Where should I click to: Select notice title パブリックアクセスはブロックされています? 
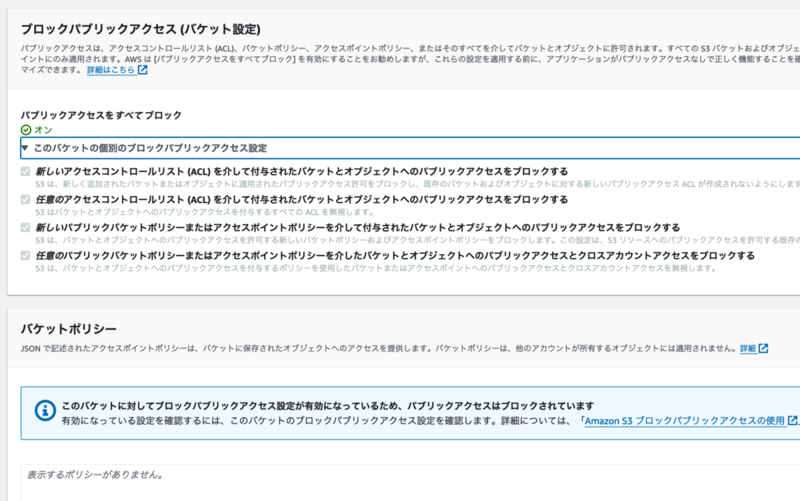[500, 406]
